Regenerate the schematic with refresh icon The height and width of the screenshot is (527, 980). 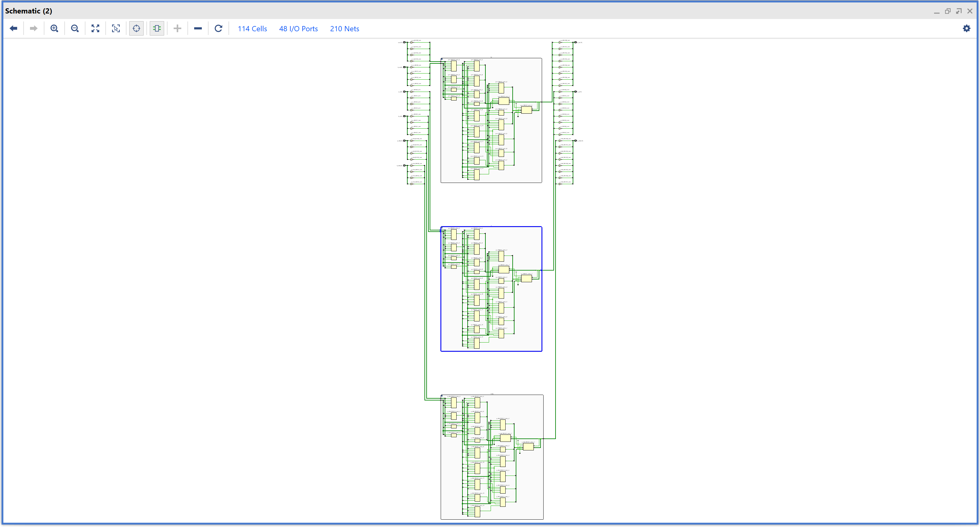coord(218,28)
